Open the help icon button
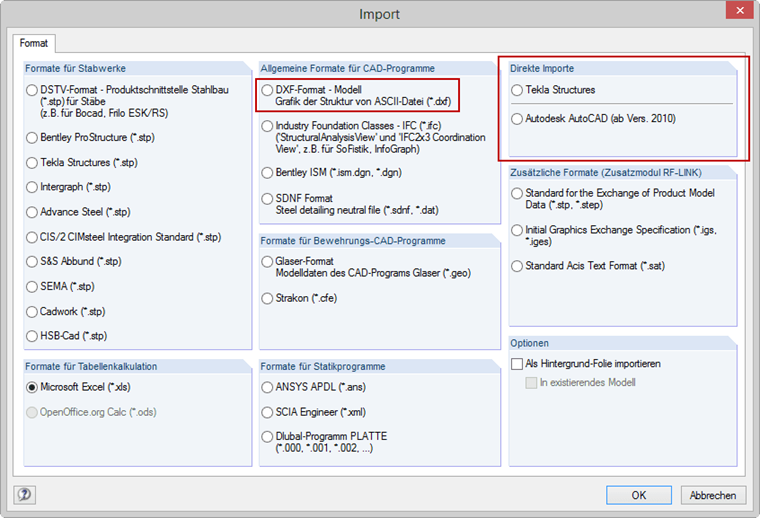Image resolution: width=760 pixels, height=518 pixels. tap(24, 495)
